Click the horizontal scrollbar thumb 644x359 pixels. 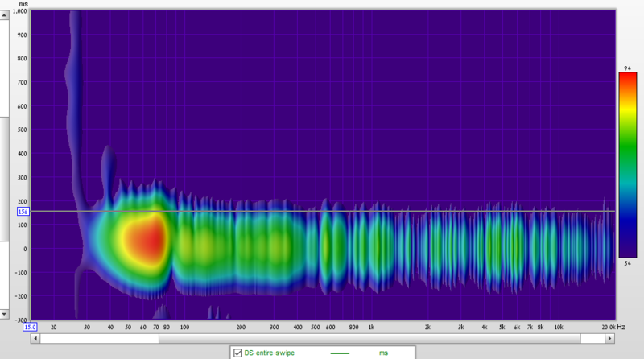pos(369,338)
